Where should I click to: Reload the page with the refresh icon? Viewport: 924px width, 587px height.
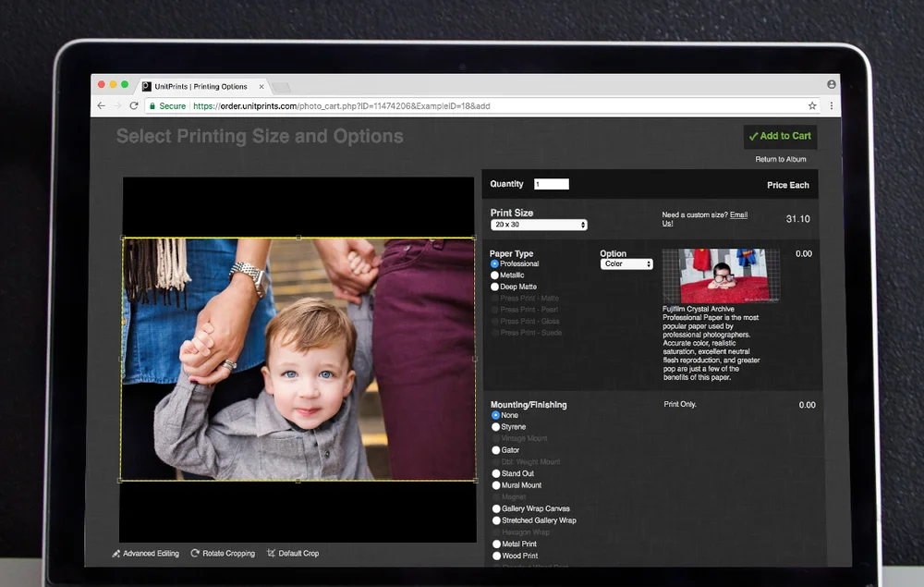click(x=134, y=106)
